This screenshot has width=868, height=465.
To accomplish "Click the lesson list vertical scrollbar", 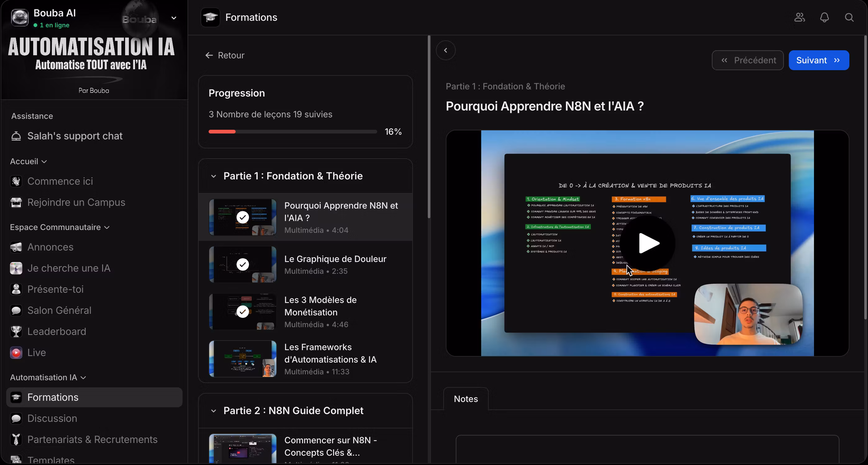I will pos(429,127).
